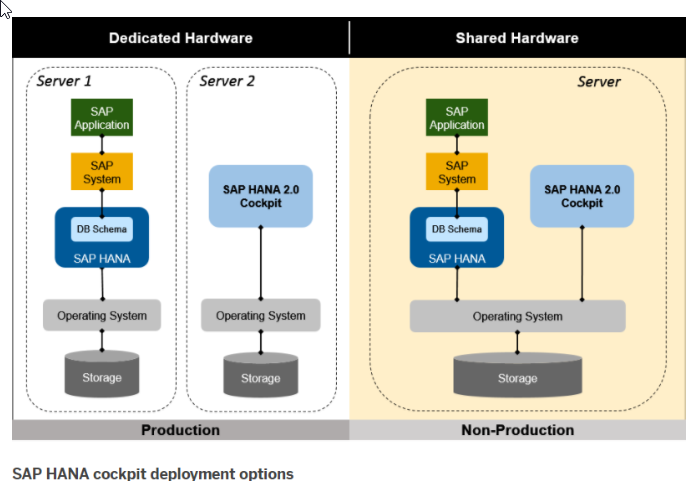Click the Non-Production footer label

click(x=518, y=430)
